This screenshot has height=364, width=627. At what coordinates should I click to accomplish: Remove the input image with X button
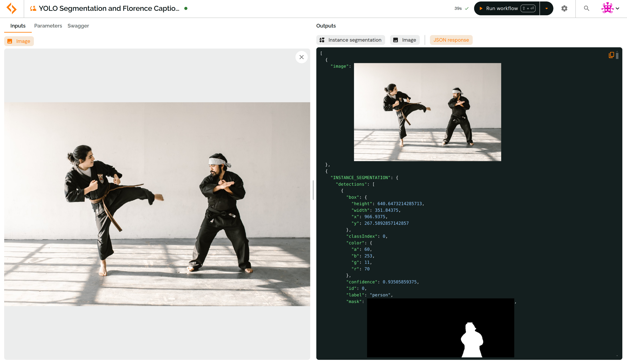tap(301, 57)
